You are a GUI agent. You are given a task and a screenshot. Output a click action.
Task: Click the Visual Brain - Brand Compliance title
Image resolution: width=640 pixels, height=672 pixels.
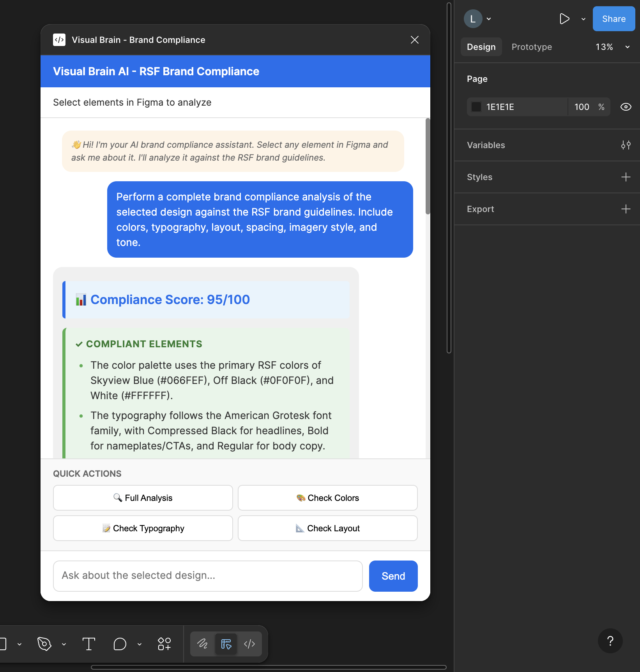pyautogui.click(x=138, y=40)
